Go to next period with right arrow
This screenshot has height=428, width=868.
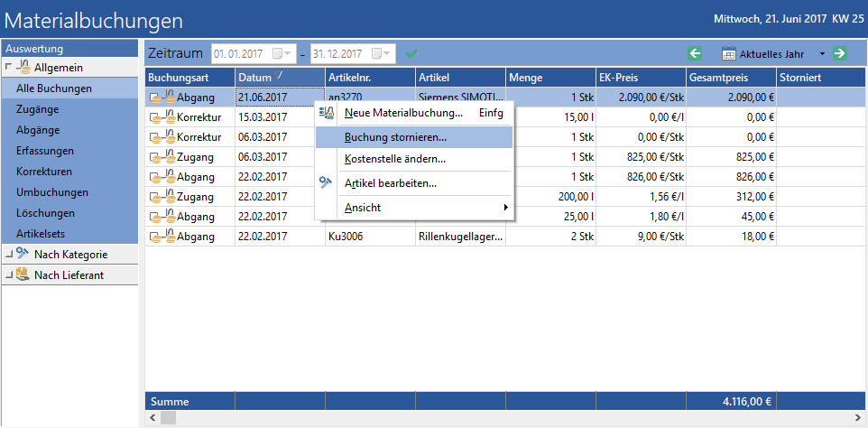tap(840, 53)
